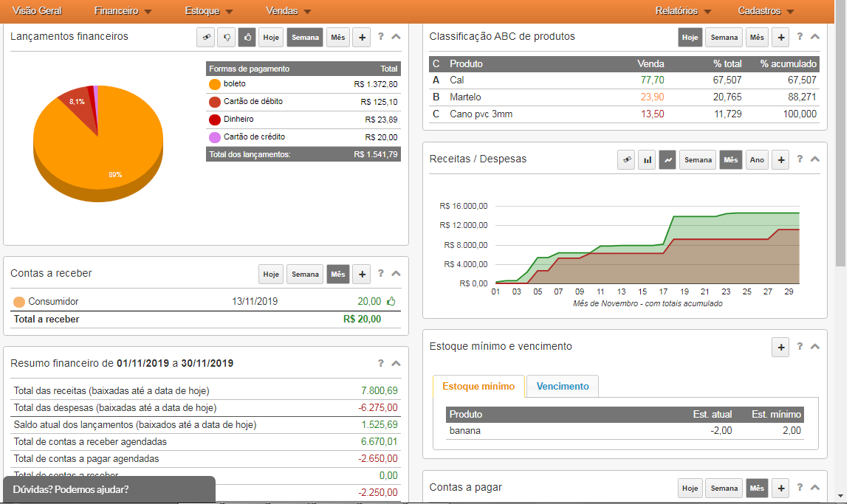Image resolution: width=855 pixels, height=504 pixels.
Task: Toggle Ano period in Receitas / Despesas
Action: pyautogui.click(x=758, y=159)
